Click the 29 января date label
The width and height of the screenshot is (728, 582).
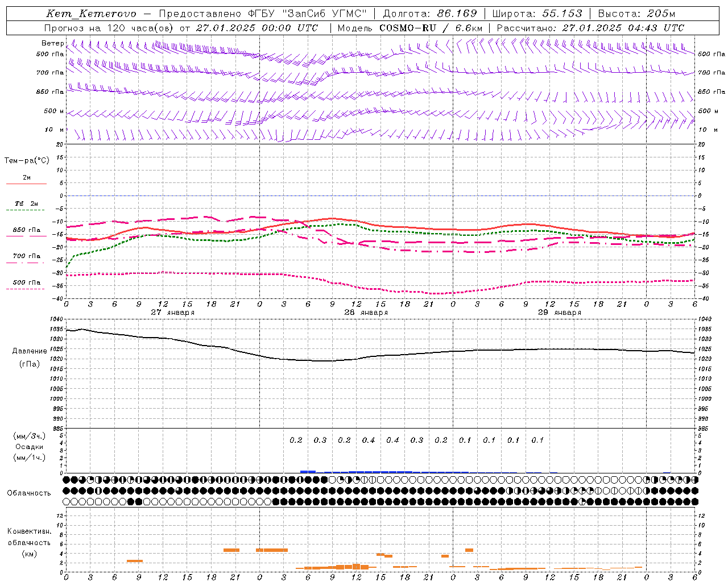pyautogui.click(x=560, y=313)
